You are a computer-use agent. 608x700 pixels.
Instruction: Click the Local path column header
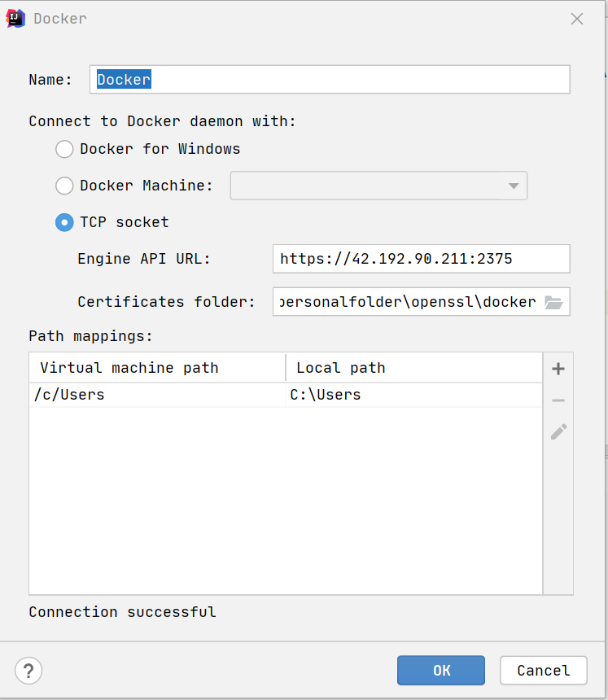coord(413,368)
